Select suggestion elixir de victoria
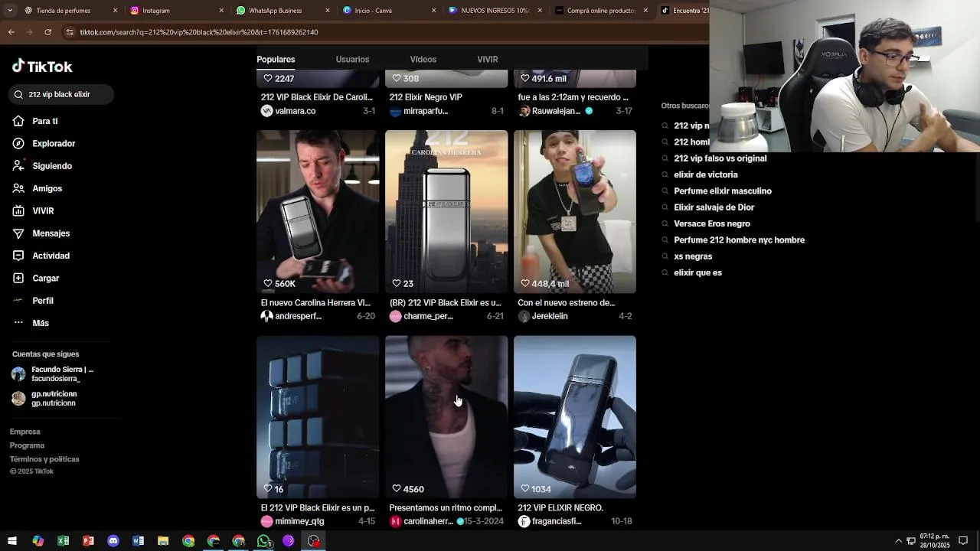 [x=705, y=174]
